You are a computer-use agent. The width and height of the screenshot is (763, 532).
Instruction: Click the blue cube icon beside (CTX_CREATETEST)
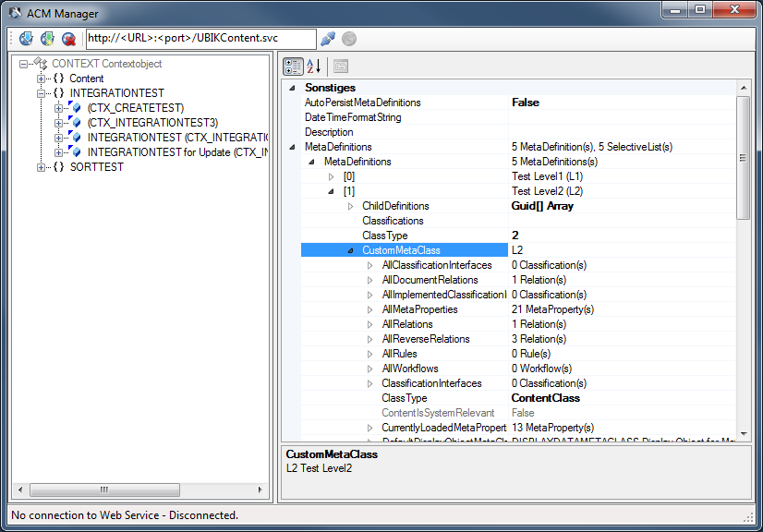click(x=76, y=108)
